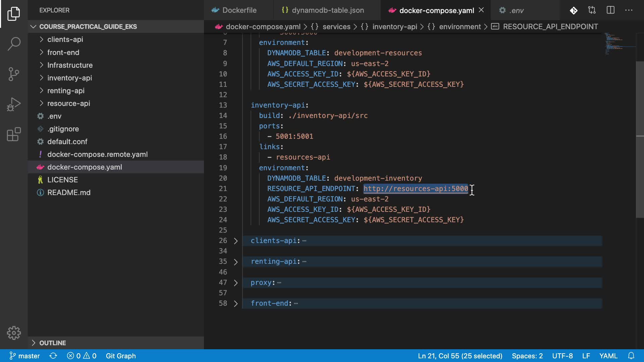The image size is (644, 362).
Task: Click the master branch indicator
Action: point(24,356)
